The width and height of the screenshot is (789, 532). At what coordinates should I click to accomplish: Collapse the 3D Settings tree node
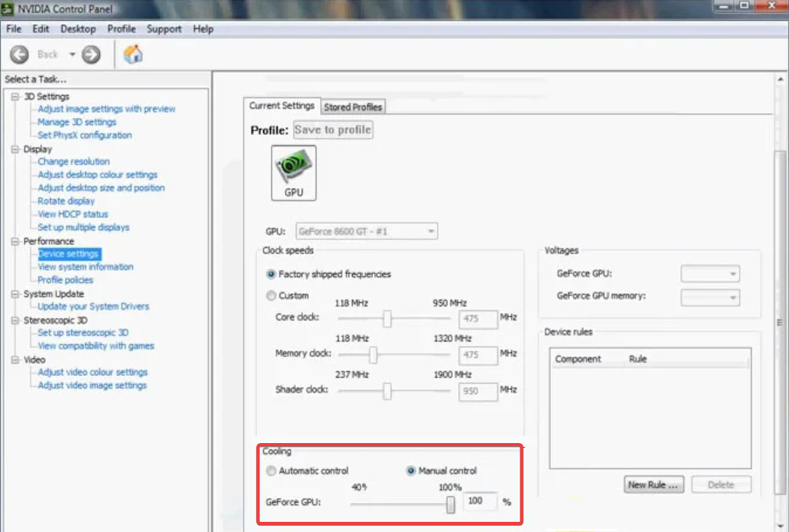click(15, 96)
